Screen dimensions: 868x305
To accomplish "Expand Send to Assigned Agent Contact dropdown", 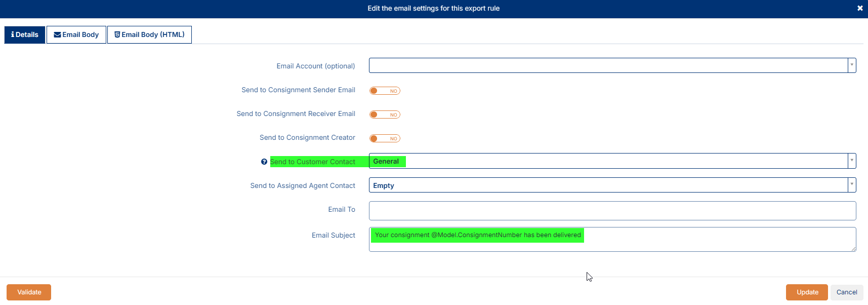I will tap(852, 185).
